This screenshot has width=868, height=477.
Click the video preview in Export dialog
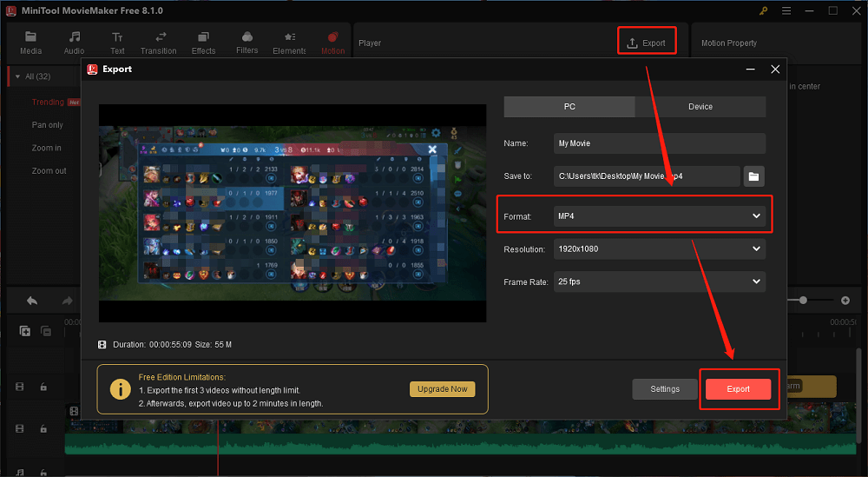click(x=293, y=213)
